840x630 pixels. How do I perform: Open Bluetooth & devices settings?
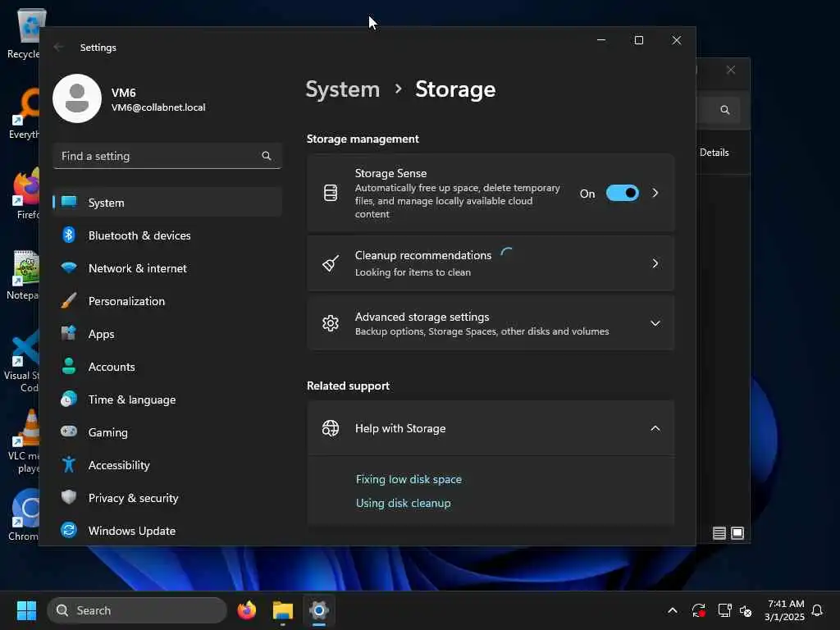coord(167,235)
